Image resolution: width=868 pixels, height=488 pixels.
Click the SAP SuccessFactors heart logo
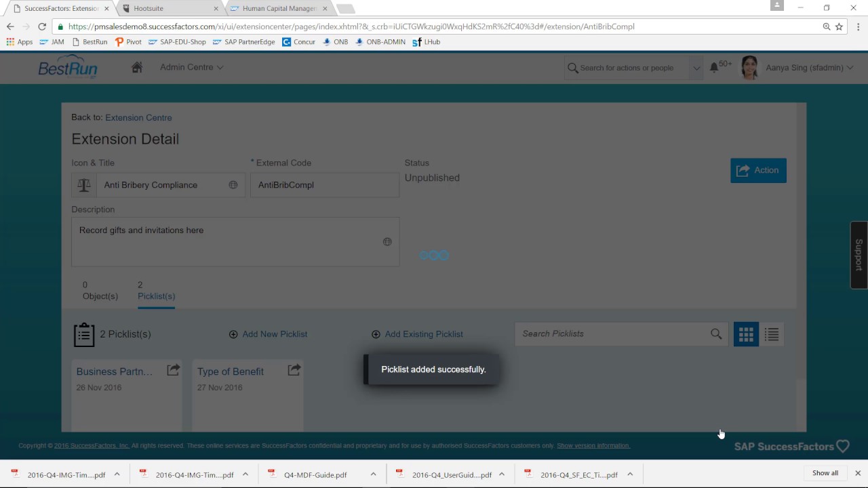point(791,447)
